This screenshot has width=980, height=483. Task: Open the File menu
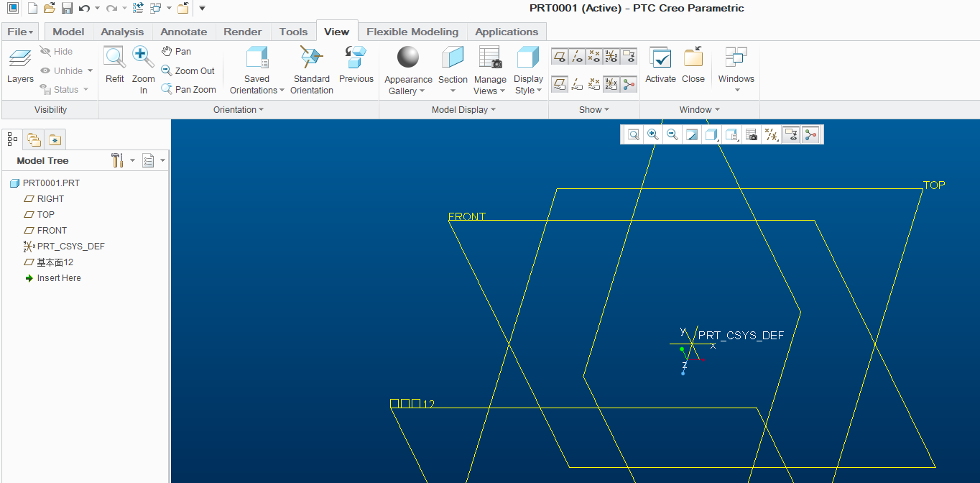[21, 32]
